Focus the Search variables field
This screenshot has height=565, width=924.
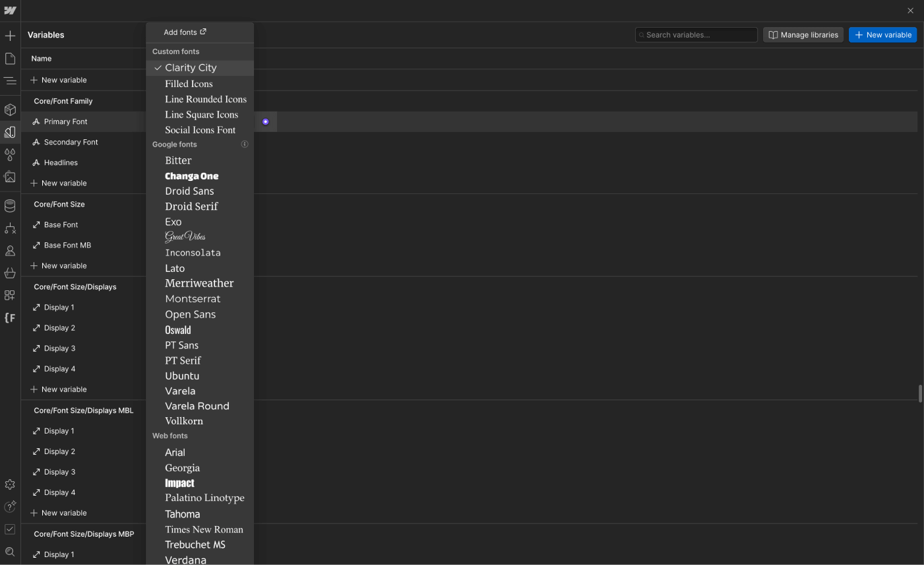696,35
